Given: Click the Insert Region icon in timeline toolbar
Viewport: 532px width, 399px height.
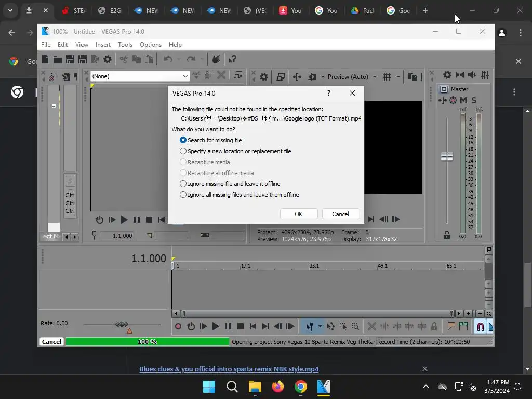Looking at the screenshot, I should [x=463, y=326].
